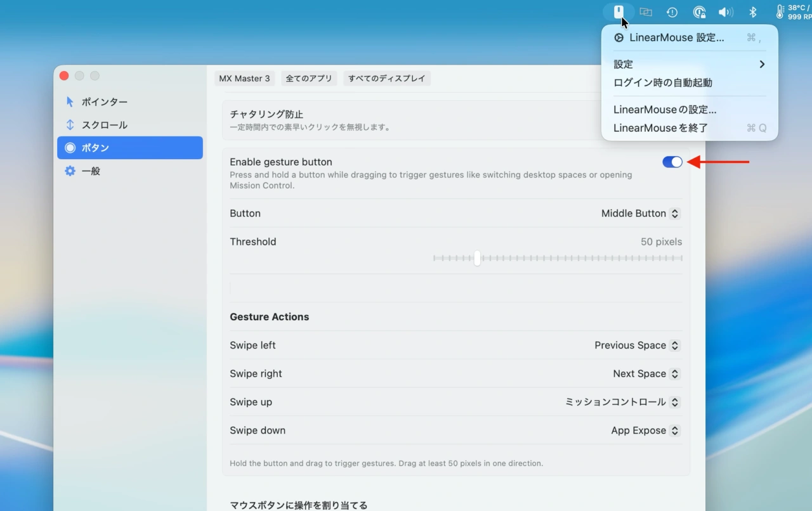Open the LinearMouse mouse icon in menu bar
Screen dimensions: 812x511
619,11
